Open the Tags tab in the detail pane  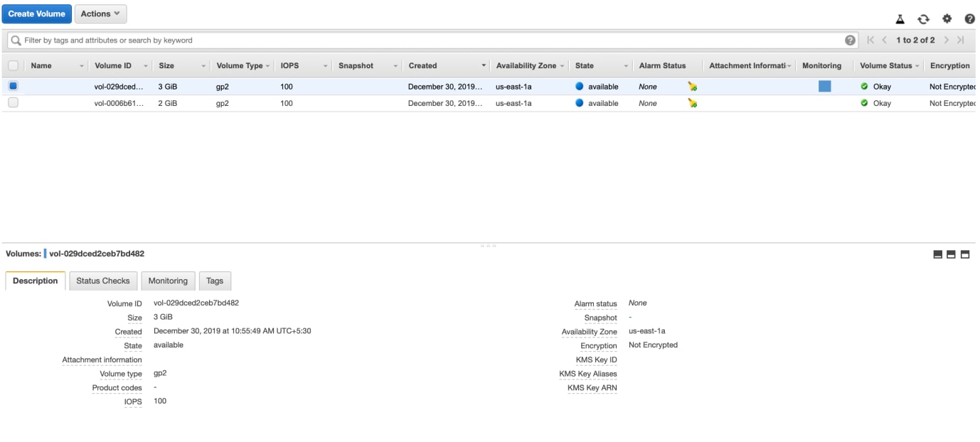coord(215,280)
